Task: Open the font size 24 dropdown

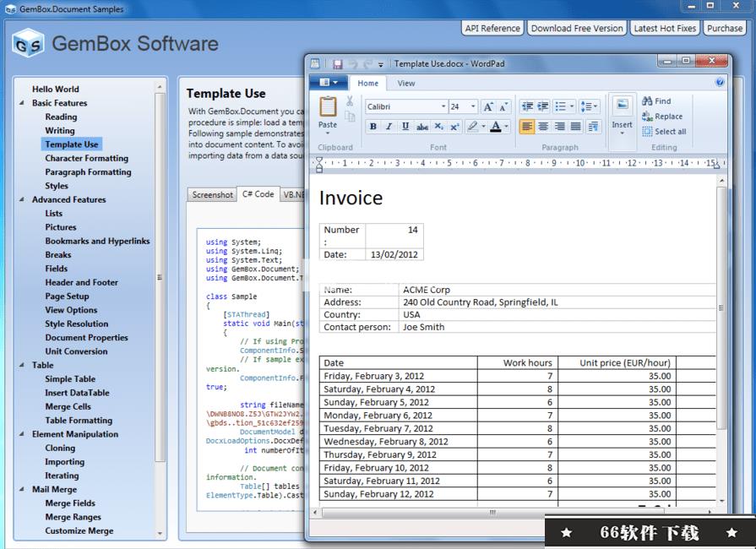Action: point(473,106)
